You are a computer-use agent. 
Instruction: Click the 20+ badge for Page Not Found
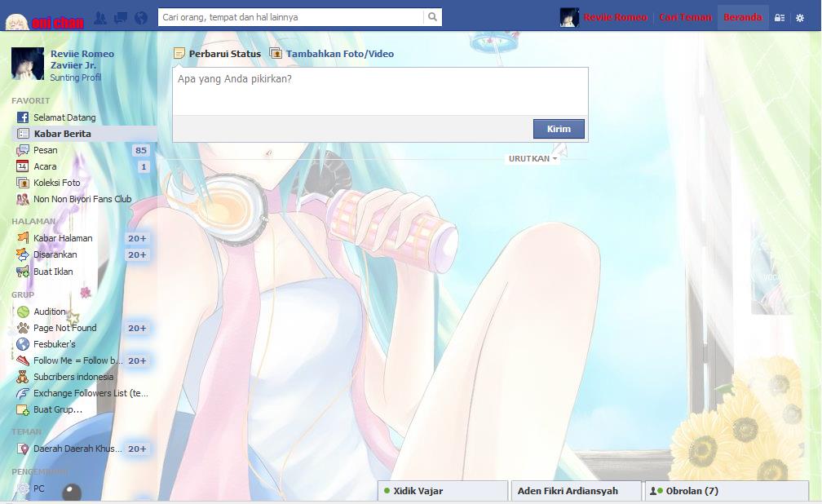pyautogui.click(x=137, y=329)
